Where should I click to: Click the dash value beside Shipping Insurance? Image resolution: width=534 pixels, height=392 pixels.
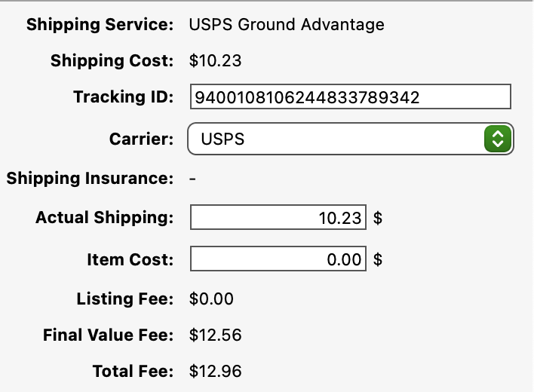click(192, 179)
